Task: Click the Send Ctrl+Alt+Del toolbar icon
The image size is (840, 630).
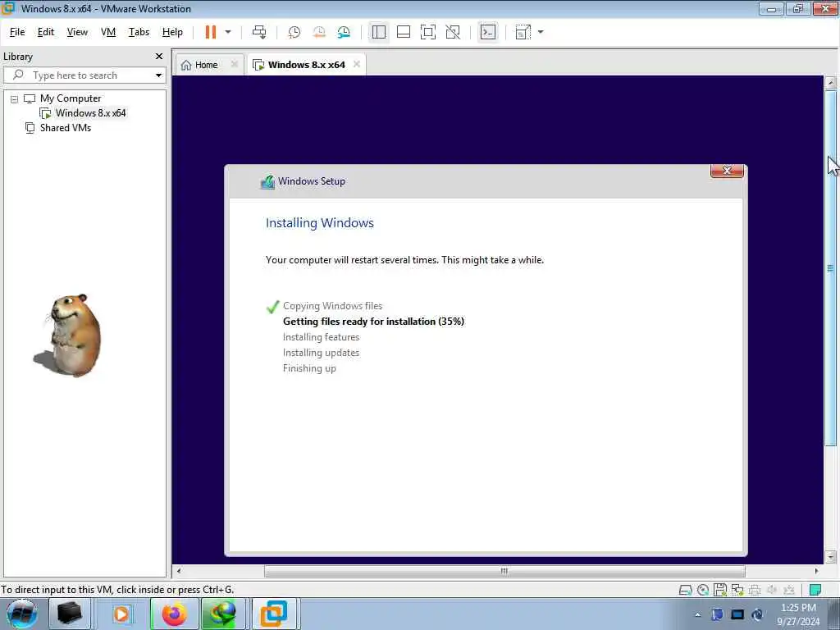Action: pos(259,32)
